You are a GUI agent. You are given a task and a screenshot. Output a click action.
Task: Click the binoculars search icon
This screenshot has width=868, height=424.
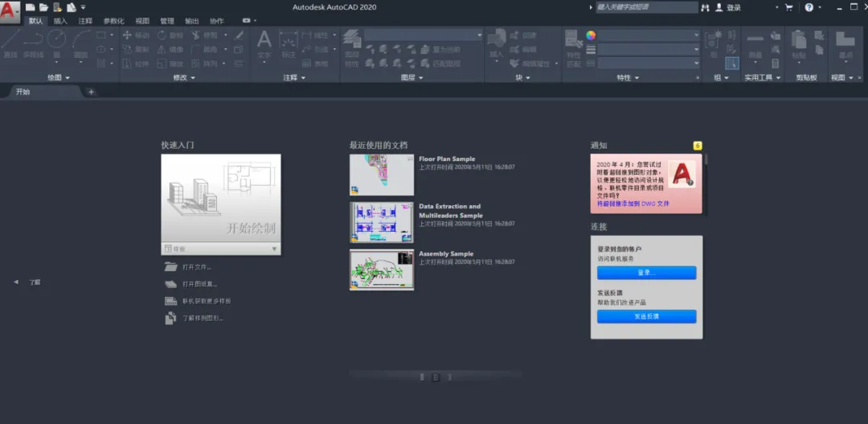[705, 7]
